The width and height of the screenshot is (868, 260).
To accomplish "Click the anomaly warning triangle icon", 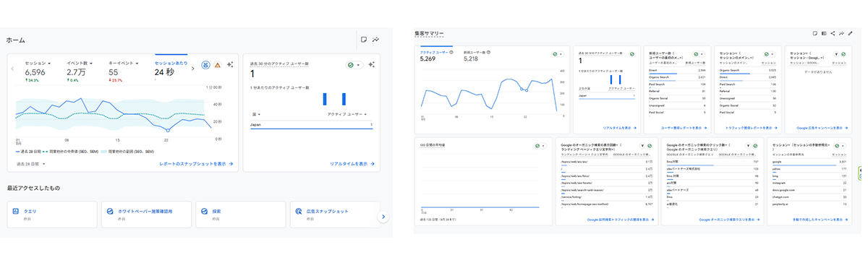I will [x=218, y=65].
